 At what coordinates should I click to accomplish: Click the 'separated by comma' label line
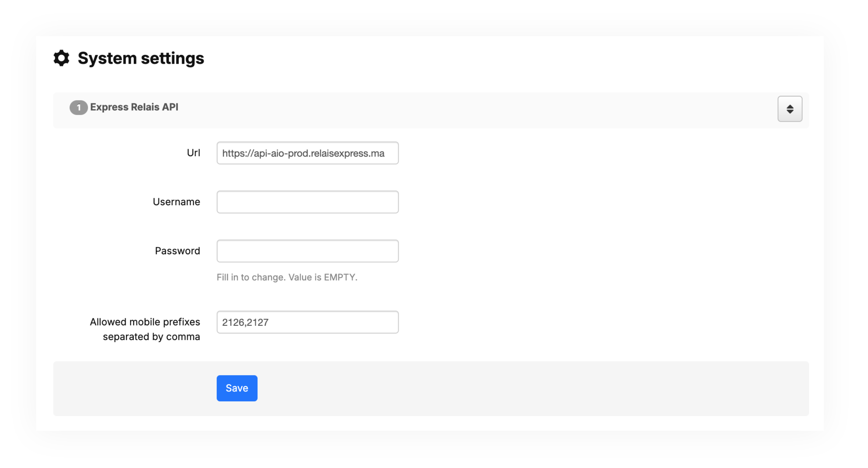pyautogui.click(x=151, y=337)
